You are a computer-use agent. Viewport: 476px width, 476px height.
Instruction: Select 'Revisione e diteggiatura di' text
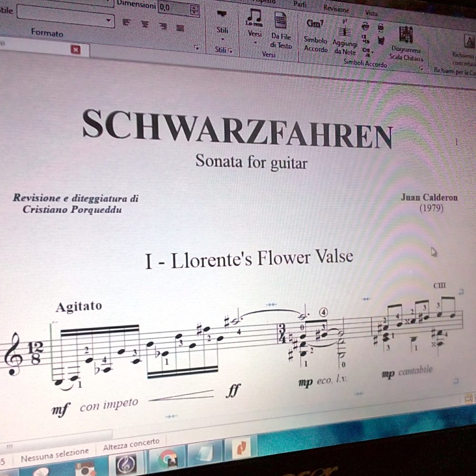[x=76, y=198]
